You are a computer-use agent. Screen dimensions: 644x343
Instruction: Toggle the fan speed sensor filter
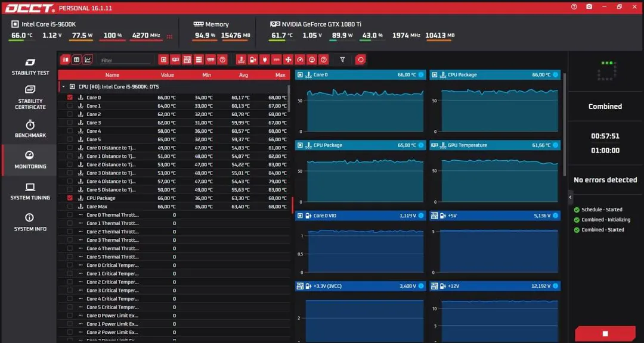[289, 60]
